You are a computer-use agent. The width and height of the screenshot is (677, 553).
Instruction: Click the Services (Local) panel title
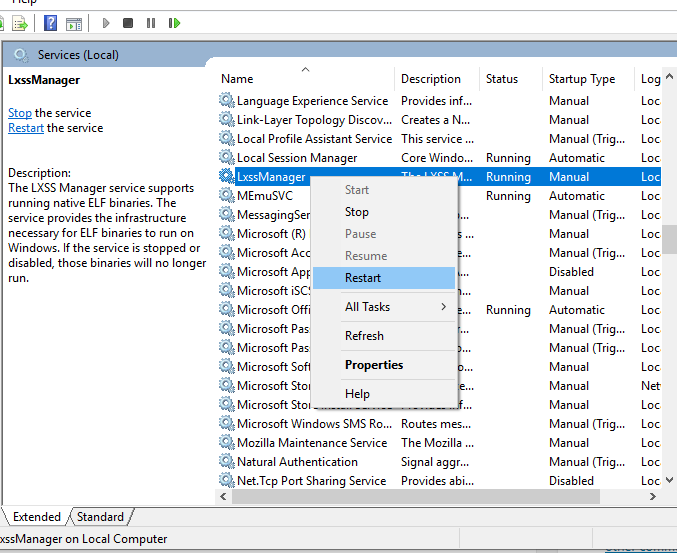(x=78, y=55)
